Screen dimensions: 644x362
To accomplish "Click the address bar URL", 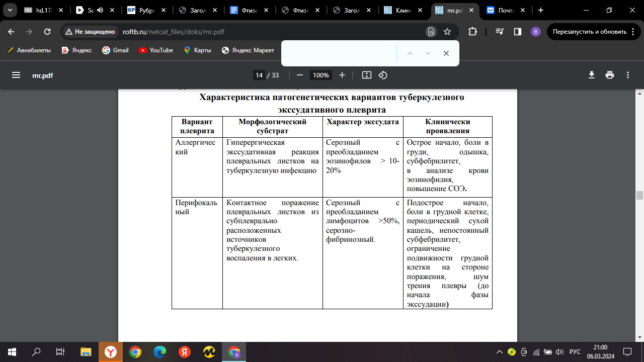I will 174,32.
